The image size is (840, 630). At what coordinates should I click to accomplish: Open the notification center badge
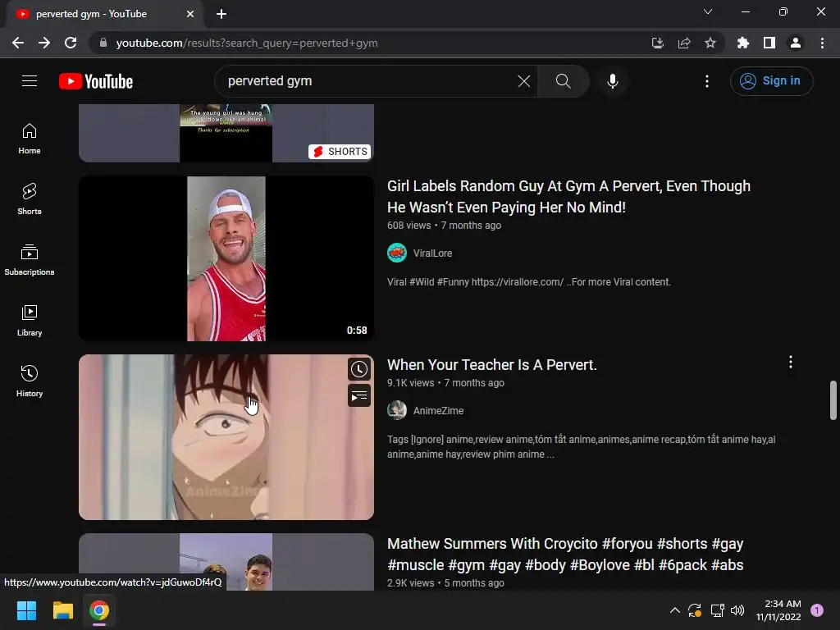point(816,610)
